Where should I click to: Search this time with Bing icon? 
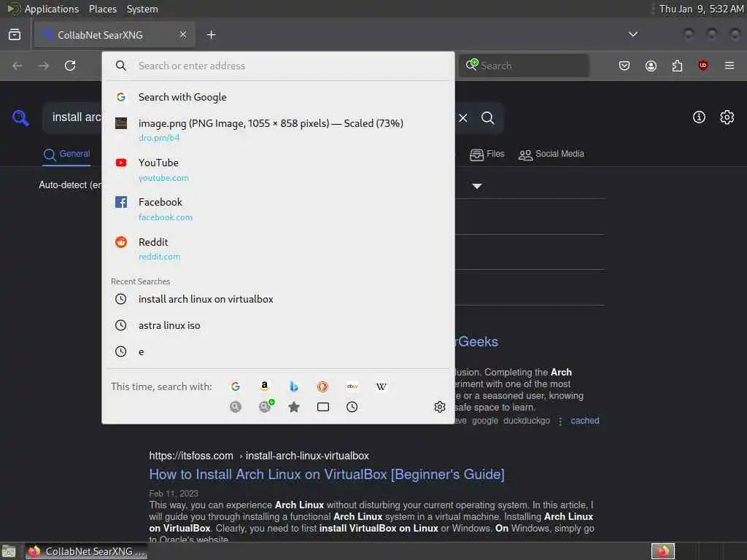click(294, 386)
